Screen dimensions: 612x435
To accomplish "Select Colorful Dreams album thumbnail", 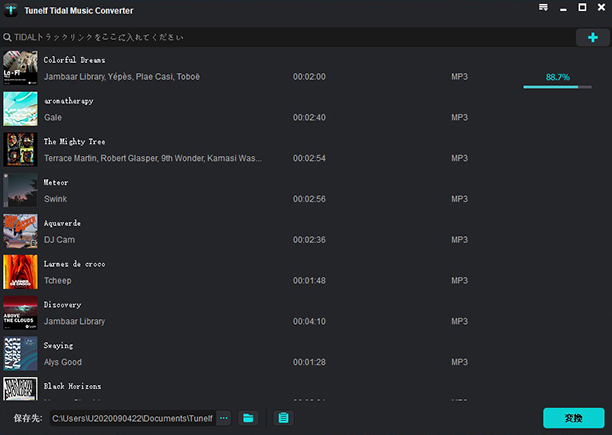I will tap(20, 68).
